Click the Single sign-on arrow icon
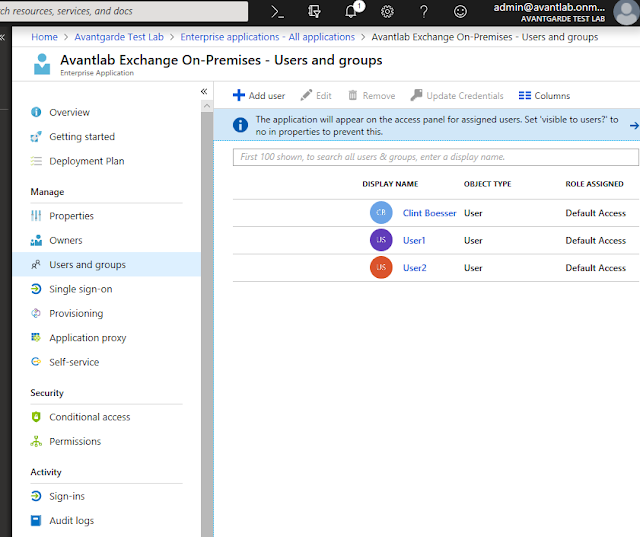 36,289
